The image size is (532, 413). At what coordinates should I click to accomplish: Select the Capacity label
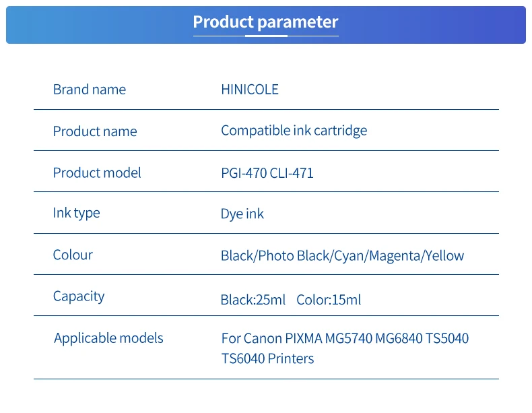click(x=79, y=297)
